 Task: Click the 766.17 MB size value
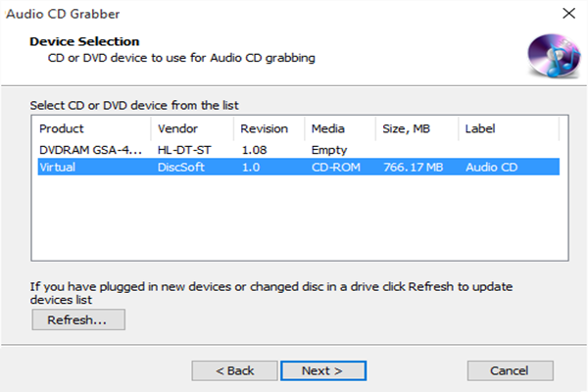point(412,168)
